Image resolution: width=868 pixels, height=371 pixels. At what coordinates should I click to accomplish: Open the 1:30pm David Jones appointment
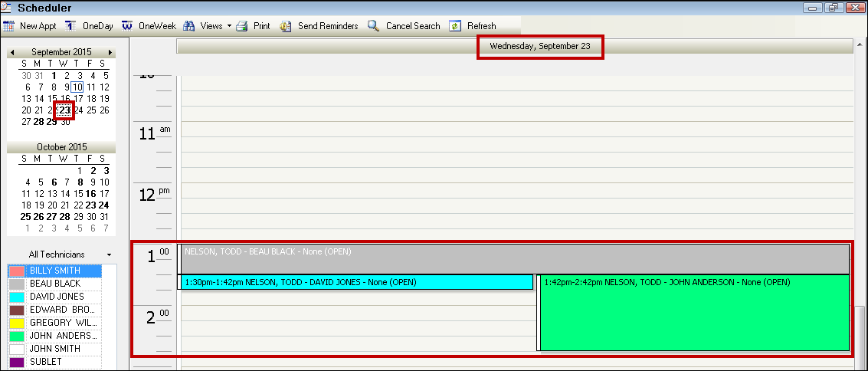coord(356,282)
